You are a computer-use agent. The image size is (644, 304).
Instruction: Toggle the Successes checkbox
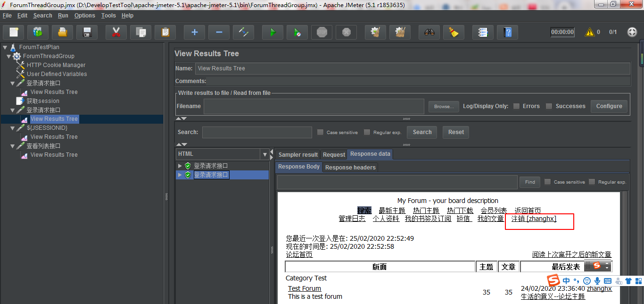tap(549, 106)
